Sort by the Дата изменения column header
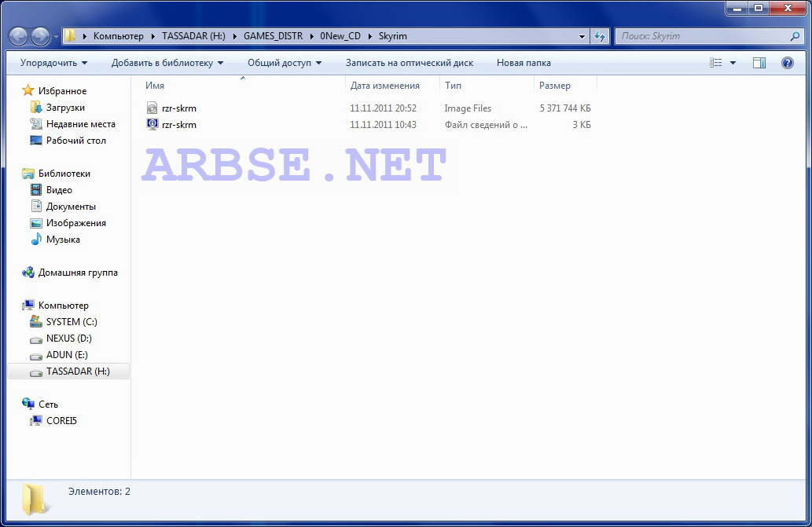Image resolution: width=812 pixels, height=527 pixels. point(384,86)
